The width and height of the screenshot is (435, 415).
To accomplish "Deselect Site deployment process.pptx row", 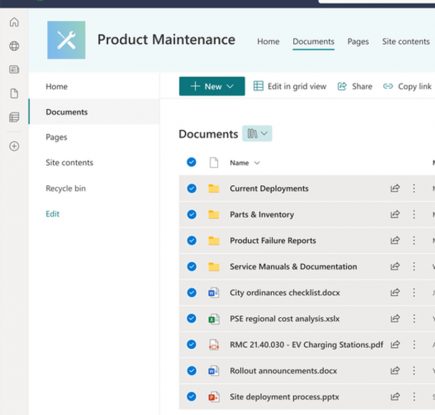I will point(191,396).
